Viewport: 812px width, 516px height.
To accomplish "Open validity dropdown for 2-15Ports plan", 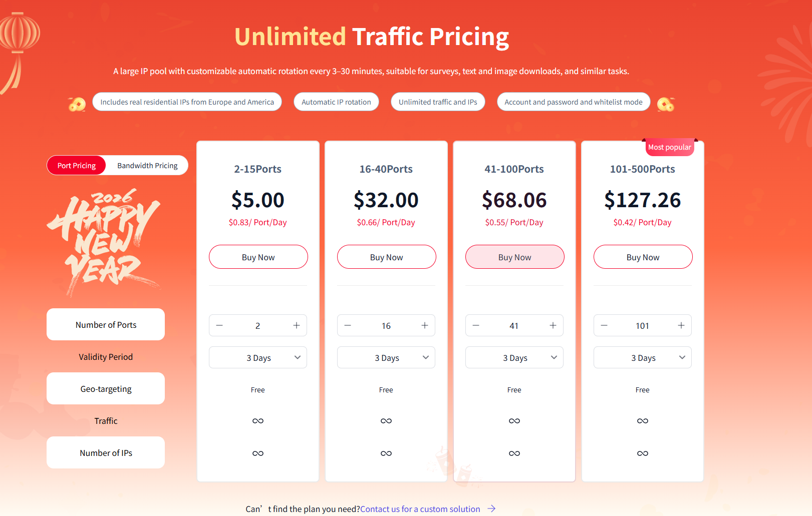I will pos(258,357).
